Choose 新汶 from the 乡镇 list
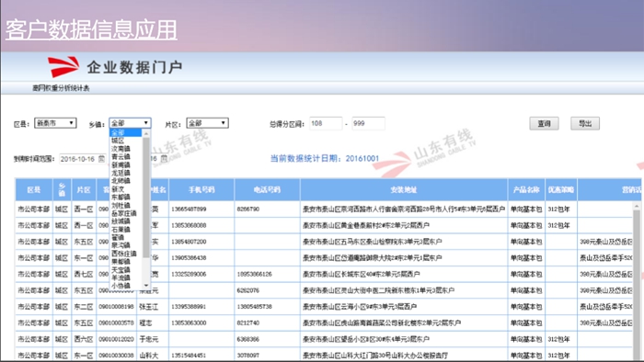The width and height of the screenshot is (644, 362). click(119, 189)
